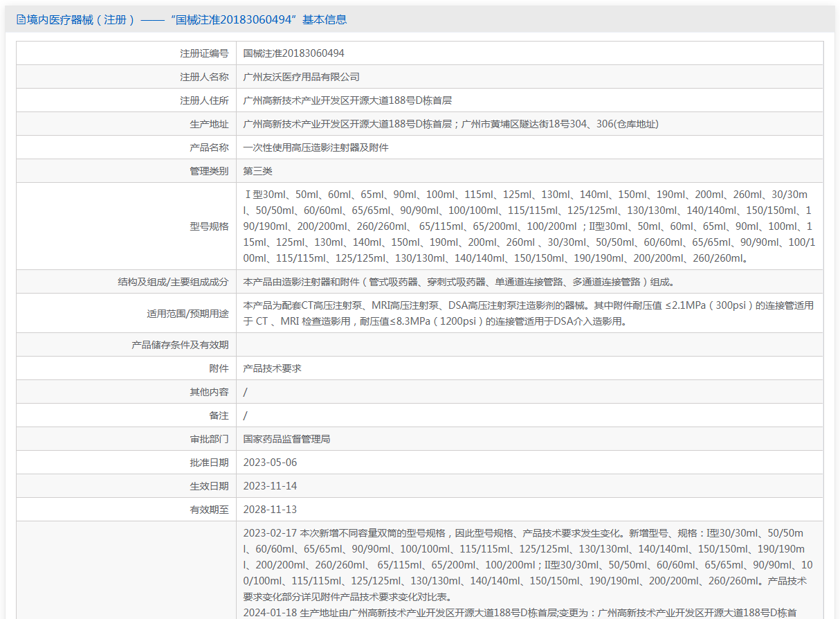Click the document icon in the page header

point(21,20)
